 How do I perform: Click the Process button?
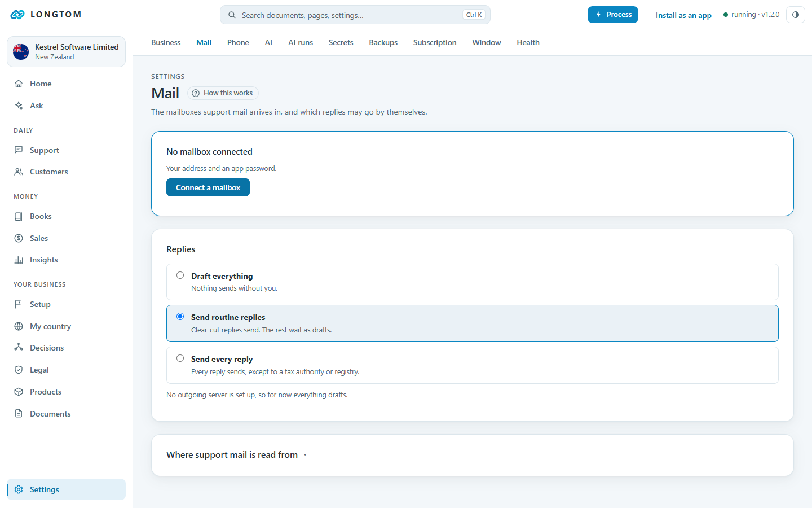[613, 15]
